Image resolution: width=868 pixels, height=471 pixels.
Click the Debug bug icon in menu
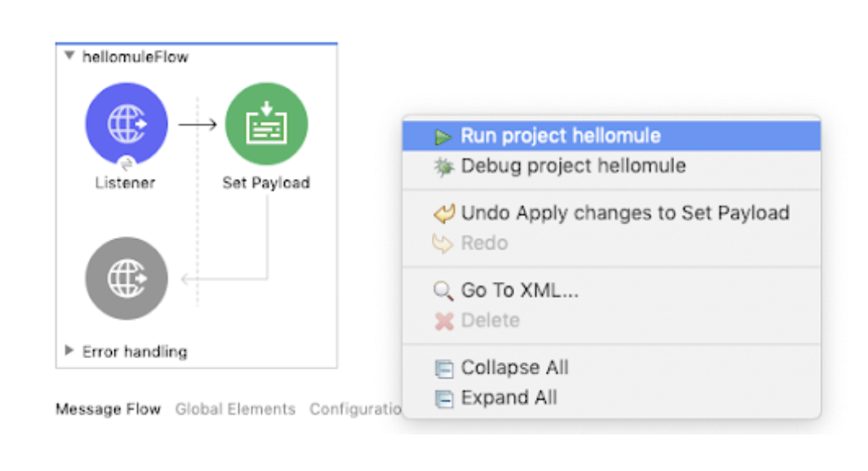coord(444,166)
